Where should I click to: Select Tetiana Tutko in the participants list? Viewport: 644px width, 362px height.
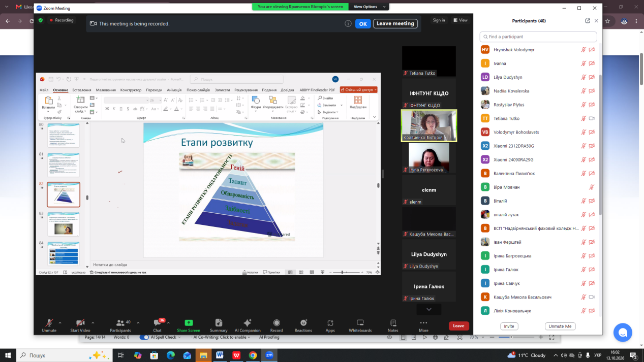point(538,118)
